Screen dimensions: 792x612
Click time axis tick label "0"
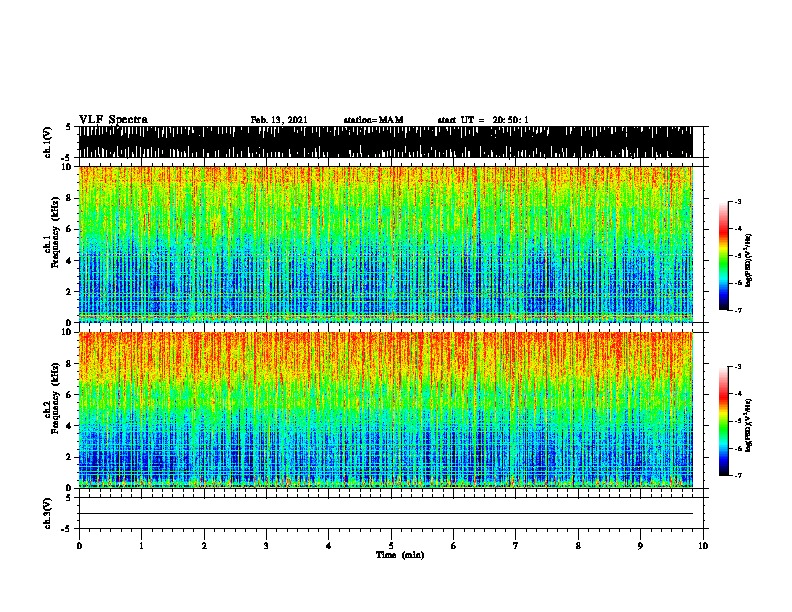tap(79, 546)
